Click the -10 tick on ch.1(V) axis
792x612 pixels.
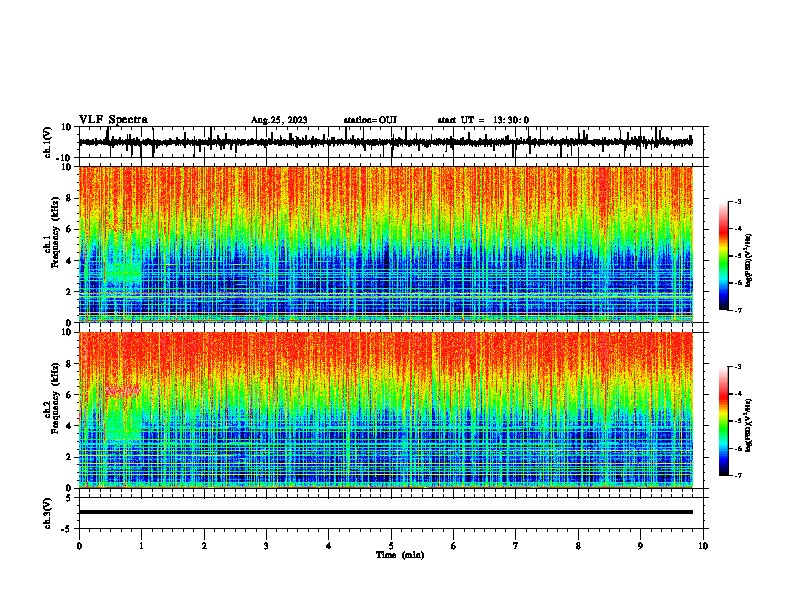65,158
